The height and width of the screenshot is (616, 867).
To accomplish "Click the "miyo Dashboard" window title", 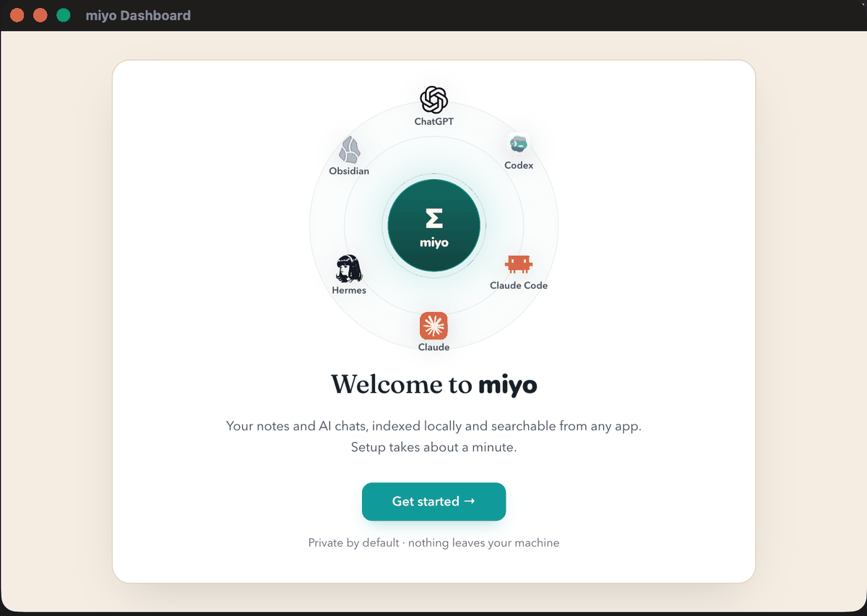I will click(x=138, y=15).
